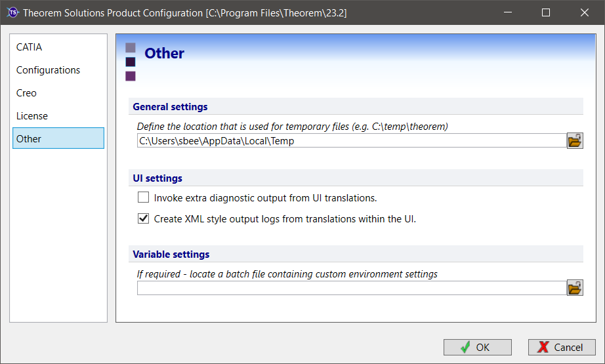Click 'Define the location' description text
Image resolution: width=605 pixels, height=364 pixels.
tap(293, 127)
